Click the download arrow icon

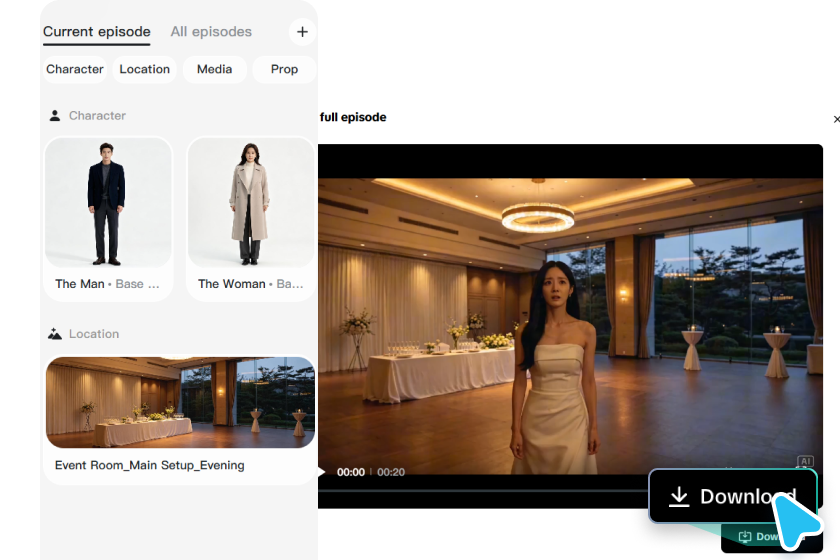pos(679,497)
